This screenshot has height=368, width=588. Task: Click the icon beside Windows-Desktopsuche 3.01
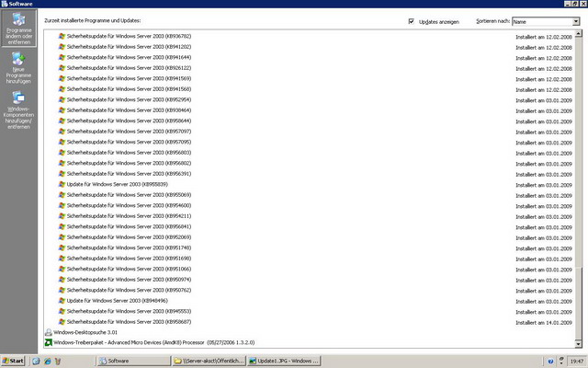tap(49, 332)
